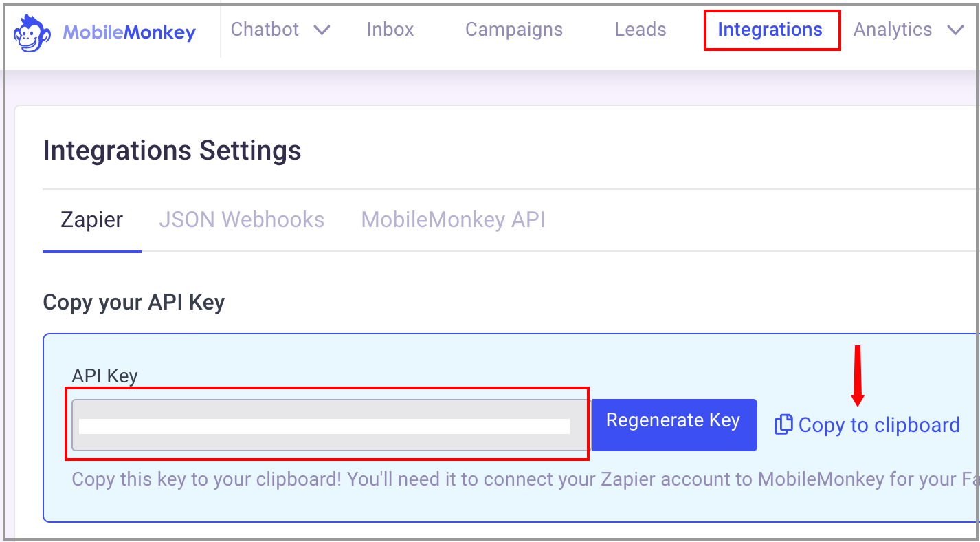The image size is (980, 542).
Task: Open the Chatbot menu label
Action: coord(265,30)
